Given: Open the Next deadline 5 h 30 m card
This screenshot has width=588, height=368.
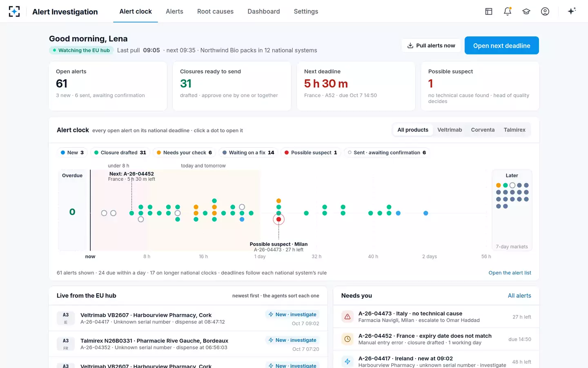Looking at the screenshot, I should [356, 86].
